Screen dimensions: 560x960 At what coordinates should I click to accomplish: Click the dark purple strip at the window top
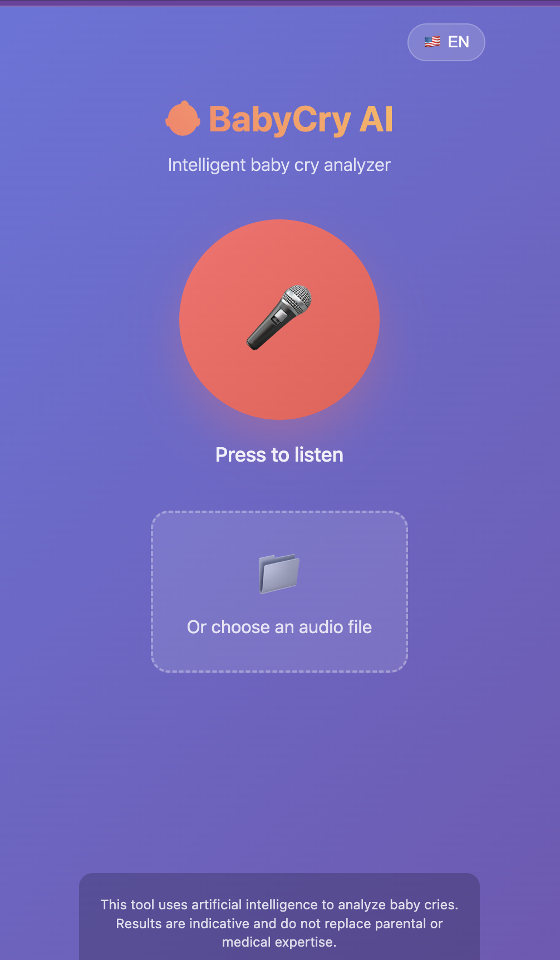280,3
